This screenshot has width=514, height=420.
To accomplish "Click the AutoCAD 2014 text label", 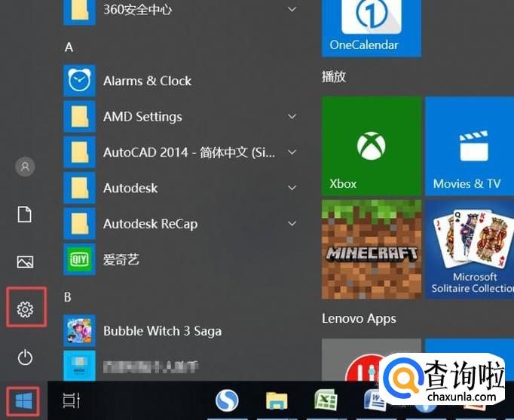I will point(189,152).
